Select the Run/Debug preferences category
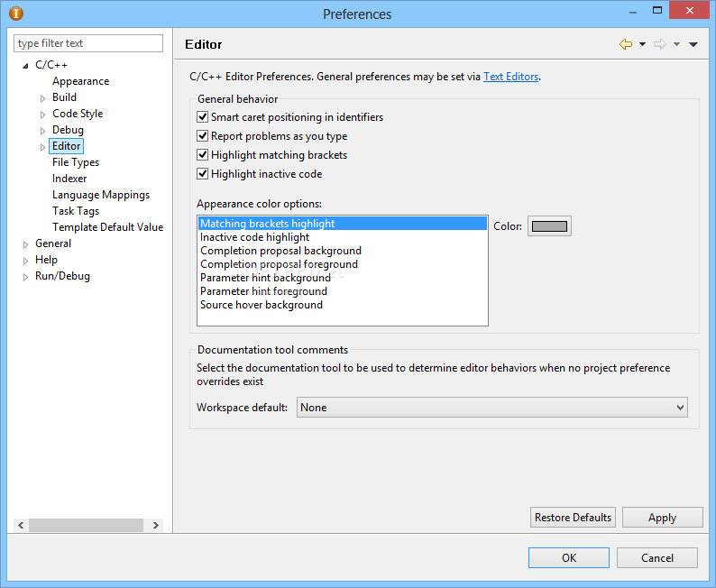The image size is (716, 588). pos(62,276)
